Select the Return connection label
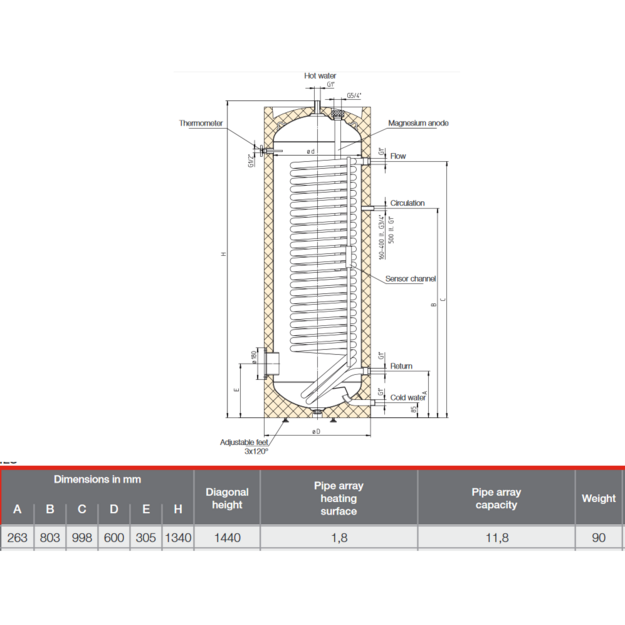The image size is (625, 625). (x=401, y=366)
